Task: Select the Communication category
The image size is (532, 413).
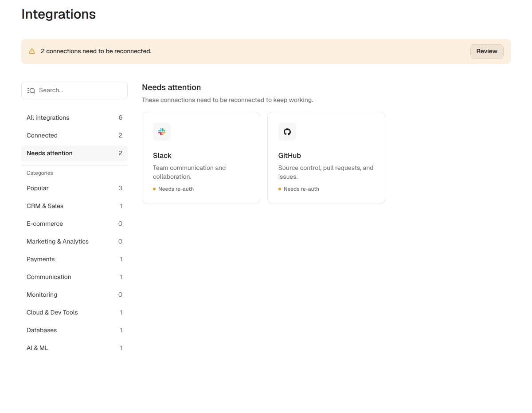Action: [74, 277]
